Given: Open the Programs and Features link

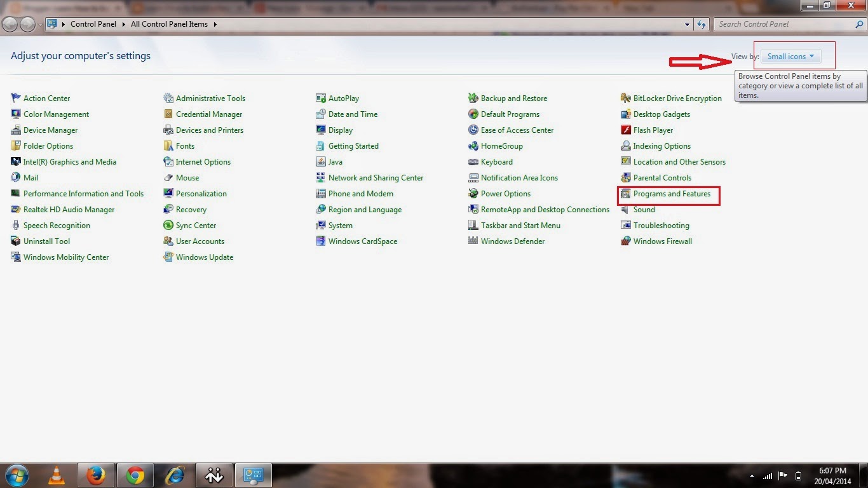Looking at the screenshot, I should click(x=672, y=193).
